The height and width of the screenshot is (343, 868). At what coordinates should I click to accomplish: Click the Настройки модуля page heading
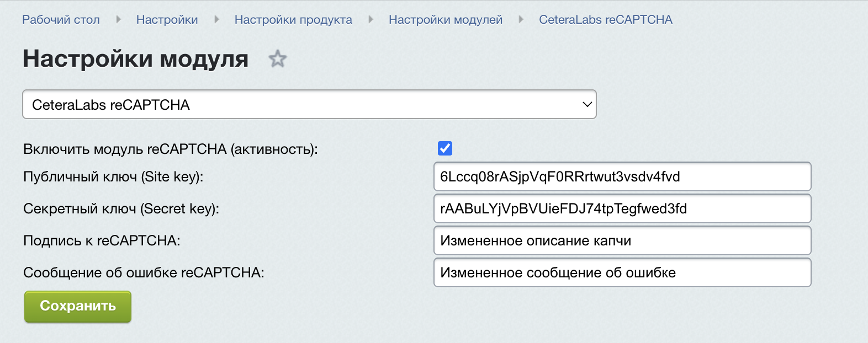tap(135, 58)
